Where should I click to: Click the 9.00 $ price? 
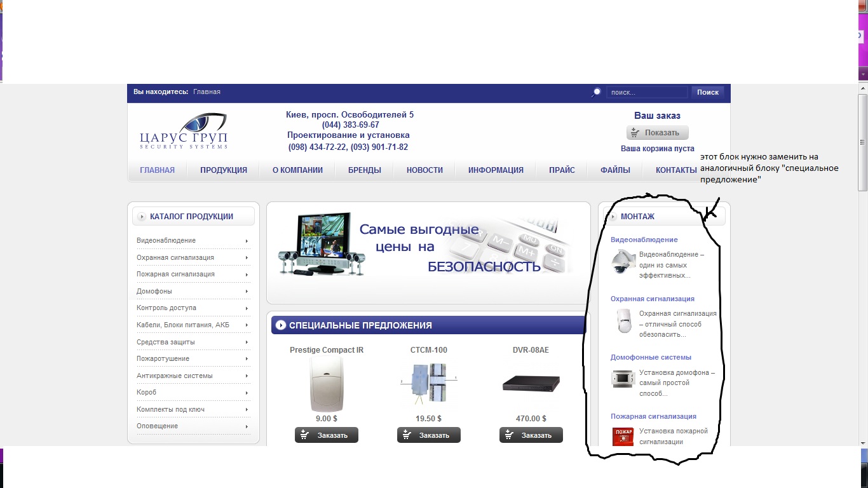click(327, 419)
